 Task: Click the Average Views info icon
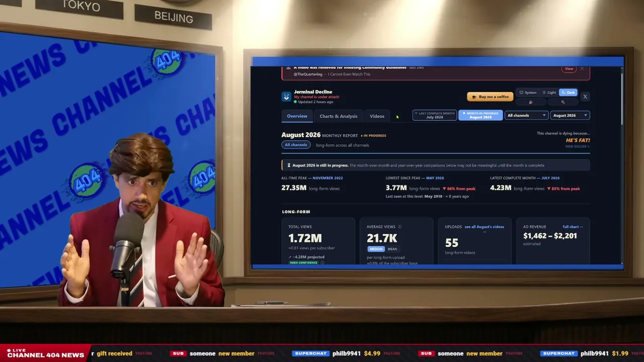(x=400, y=227)
